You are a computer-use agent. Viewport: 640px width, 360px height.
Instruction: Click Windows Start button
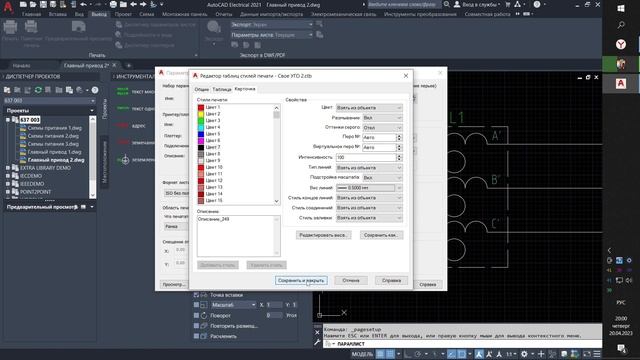621,8
